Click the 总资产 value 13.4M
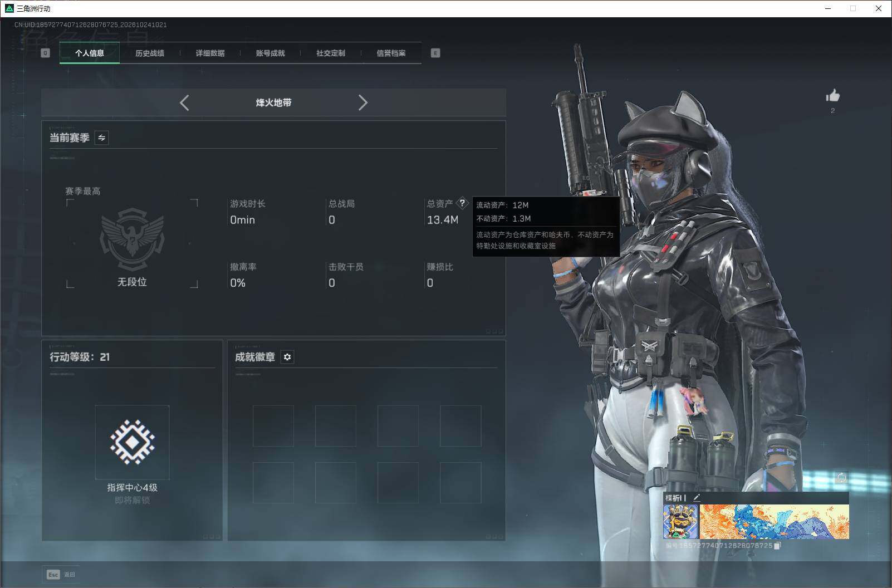 pos(443,220)
